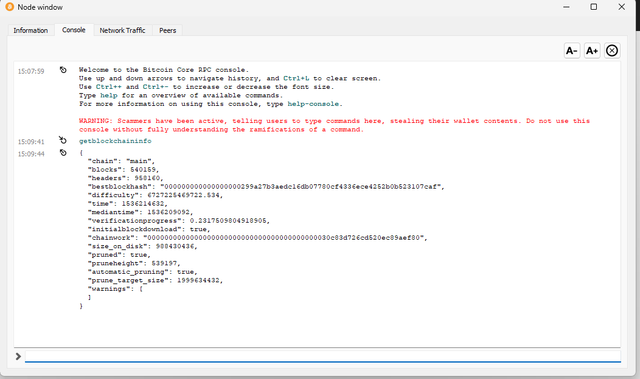Click the reply icon beside 15:09:44
Screen dimensions: 640x379
pos(63,153)
